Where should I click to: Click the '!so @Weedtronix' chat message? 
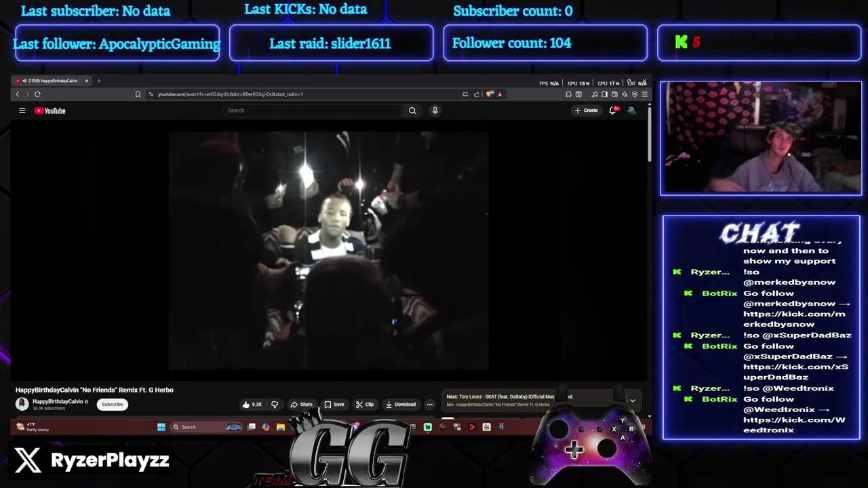(x=789, y=388)
